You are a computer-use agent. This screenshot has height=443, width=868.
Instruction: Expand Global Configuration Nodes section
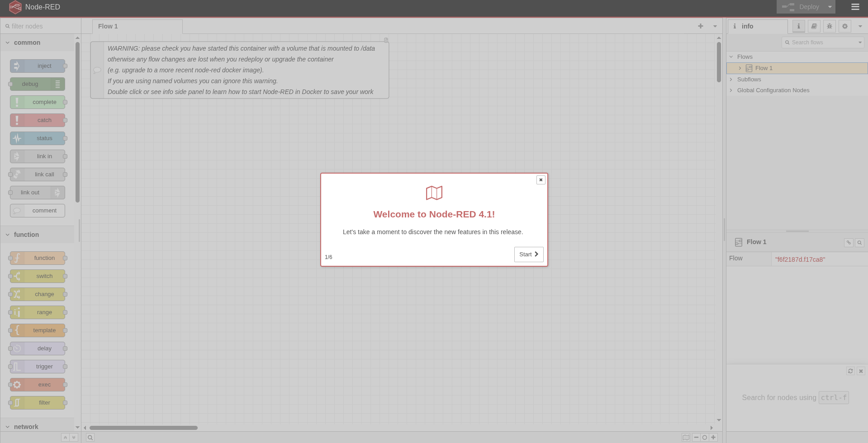(731, 90)
